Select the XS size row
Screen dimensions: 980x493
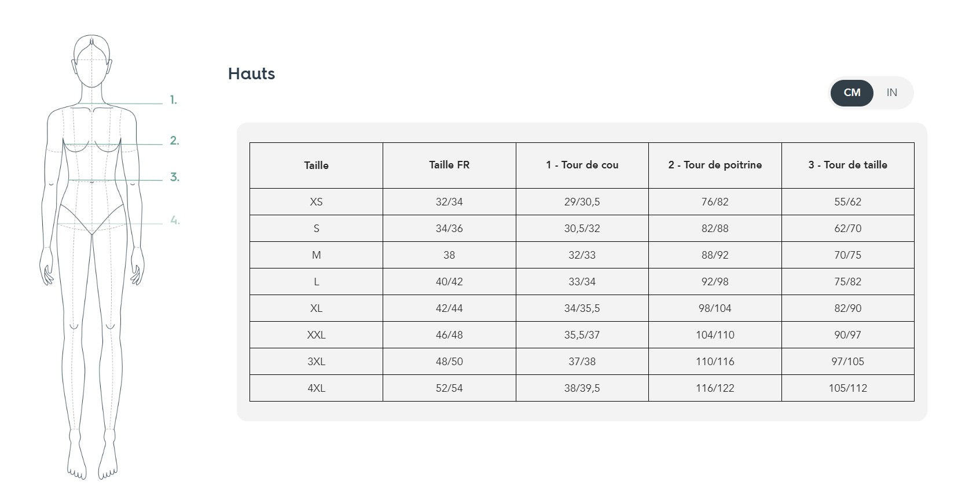point(582,202)
